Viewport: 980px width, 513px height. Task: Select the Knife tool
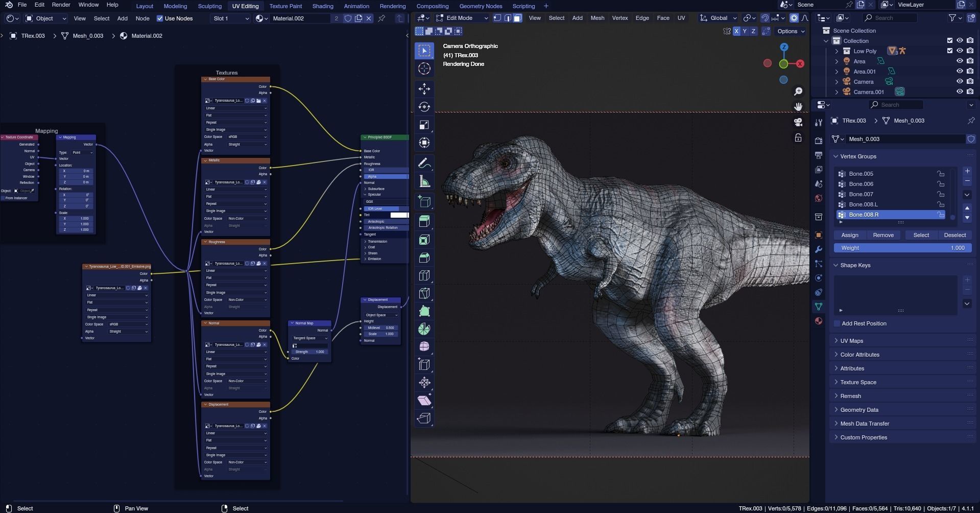[x=424, y=293]
